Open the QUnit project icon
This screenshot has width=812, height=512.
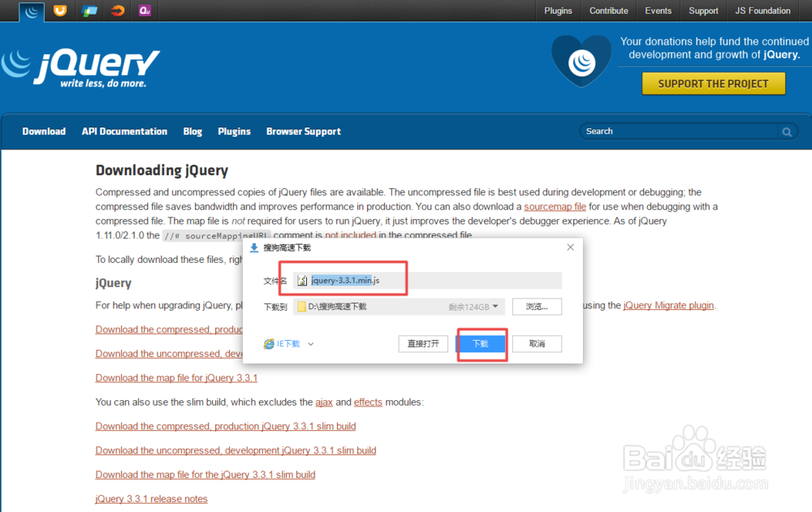[x=145, y=11]
